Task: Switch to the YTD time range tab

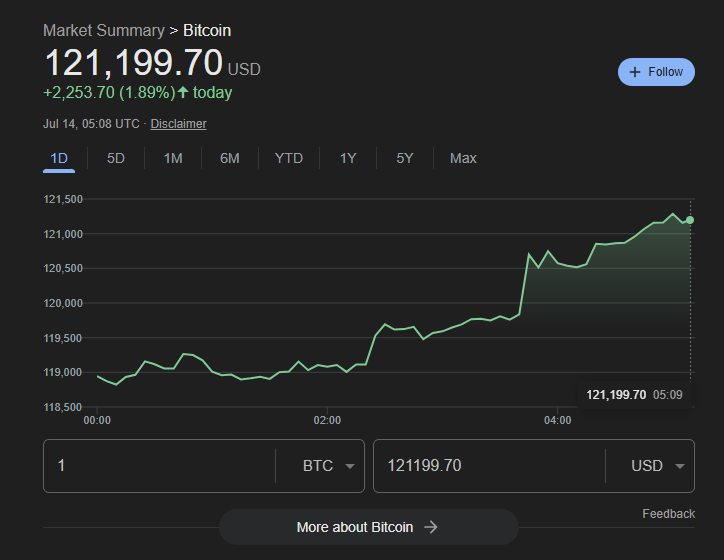Action: coord(289,158)
